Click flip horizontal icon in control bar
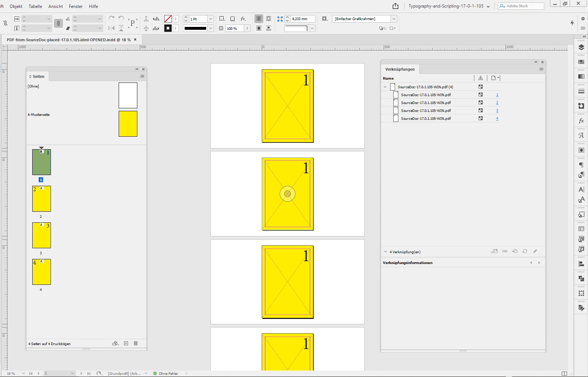This screenshot has width=588, height=377. pos(112,28)
